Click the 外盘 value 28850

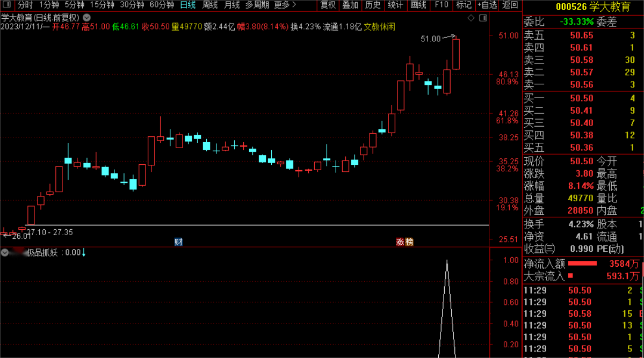[x=581, y=210]
